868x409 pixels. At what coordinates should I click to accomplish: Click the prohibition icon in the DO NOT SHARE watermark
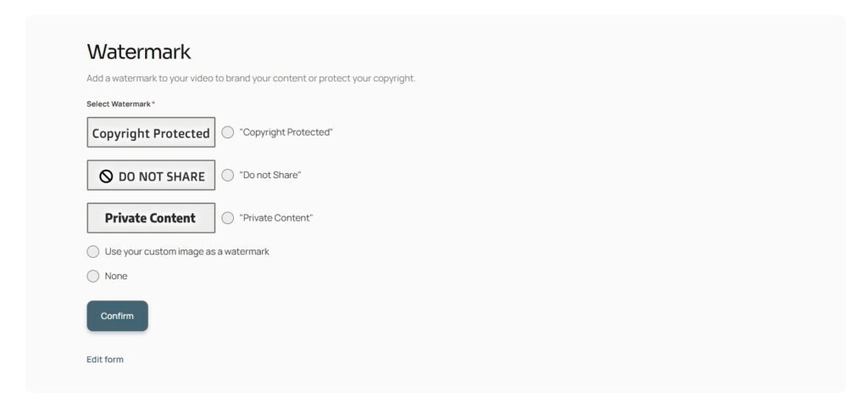tap(106, 176)
